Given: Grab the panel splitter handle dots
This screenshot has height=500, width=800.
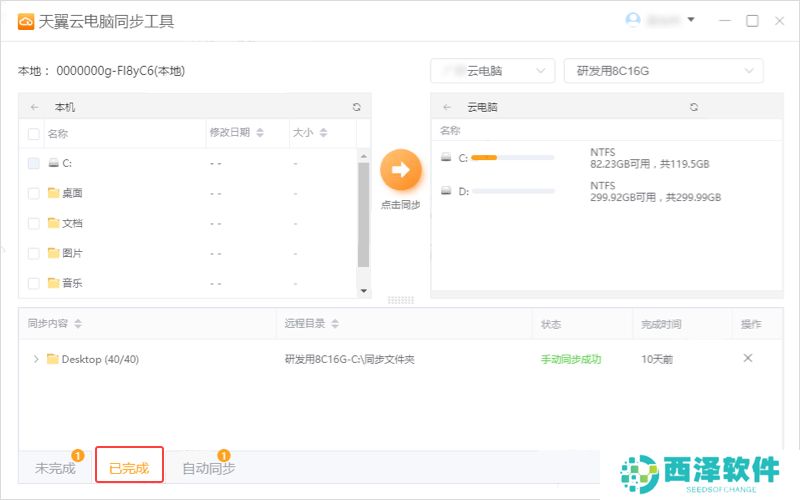Looking at the screenshot, I should [x=401, y=300].
